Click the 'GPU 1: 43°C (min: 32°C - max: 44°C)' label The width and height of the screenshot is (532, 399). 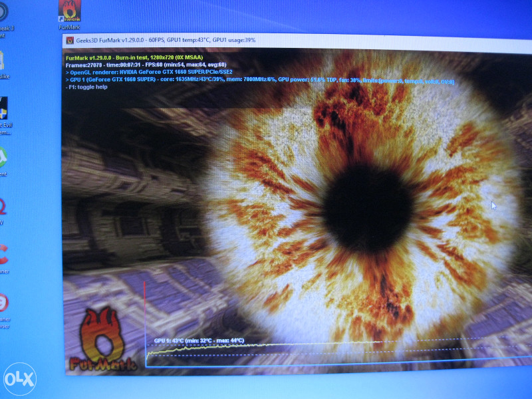point(199,340)
